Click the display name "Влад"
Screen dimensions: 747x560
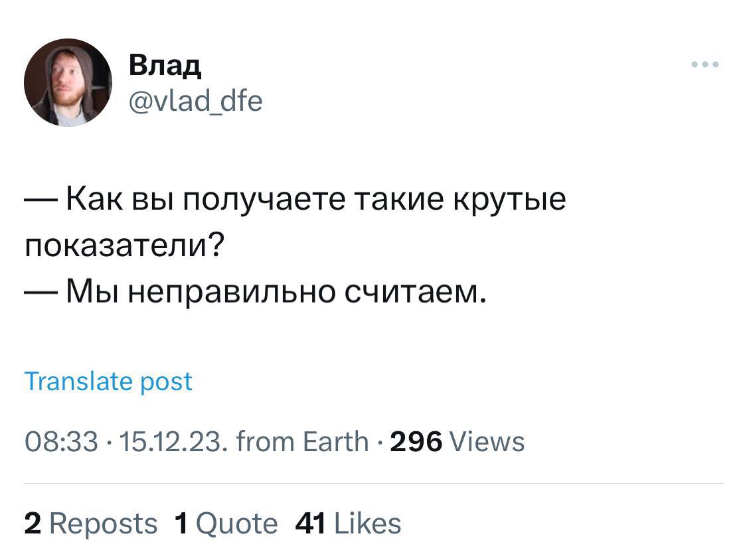[164, 64]
